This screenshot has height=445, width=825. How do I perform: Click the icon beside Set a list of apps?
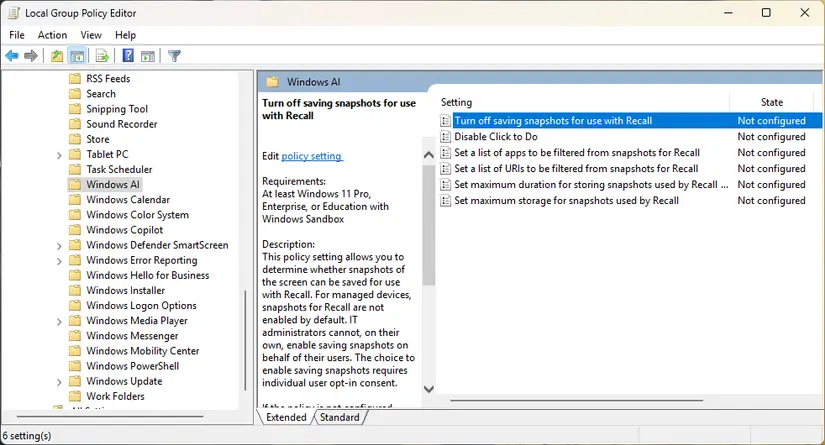(x=445, y=153)
